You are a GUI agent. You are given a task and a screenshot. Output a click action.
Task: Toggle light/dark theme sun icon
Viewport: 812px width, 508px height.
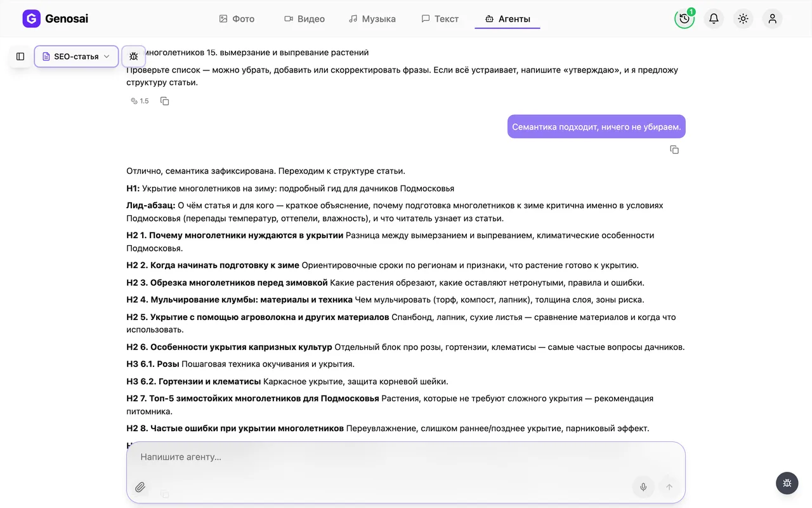click(743, 19)
